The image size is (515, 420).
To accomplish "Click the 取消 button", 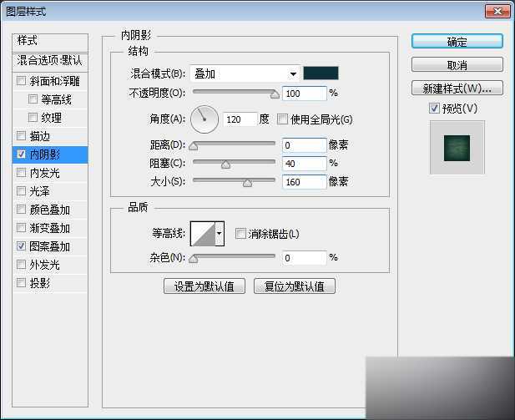I will [457, 65].
